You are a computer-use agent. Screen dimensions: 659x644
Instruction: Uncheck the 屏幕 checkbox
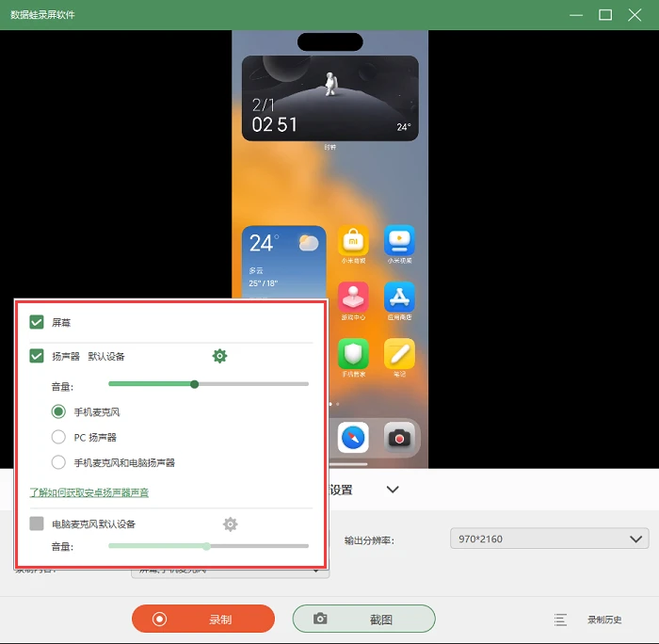click(37, 322)
